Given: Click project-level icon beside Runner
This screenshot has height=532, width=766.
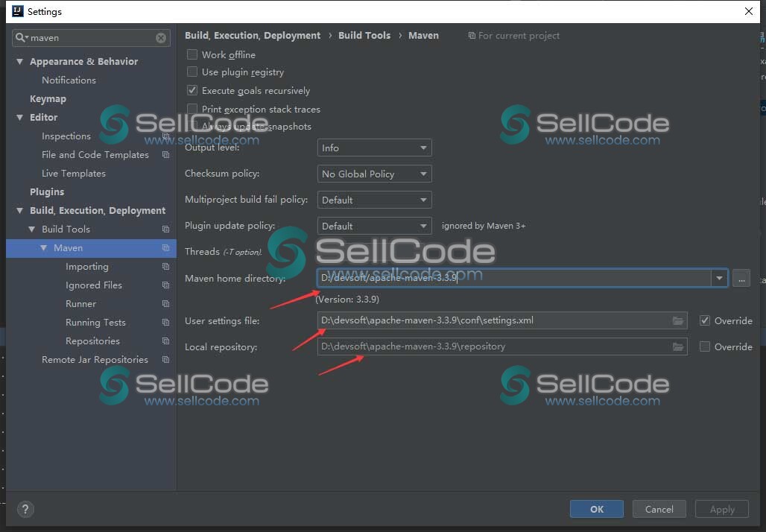Looking at the screenshot, I should point(165,303).
